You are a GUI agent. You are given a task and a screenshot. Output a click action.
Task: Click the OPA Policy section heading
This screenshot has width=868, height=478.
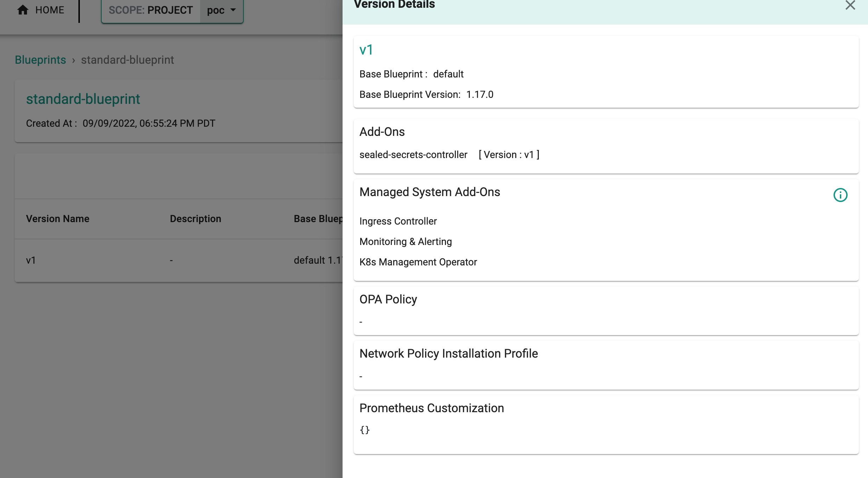pyautogui.click(x=388, y=299)
